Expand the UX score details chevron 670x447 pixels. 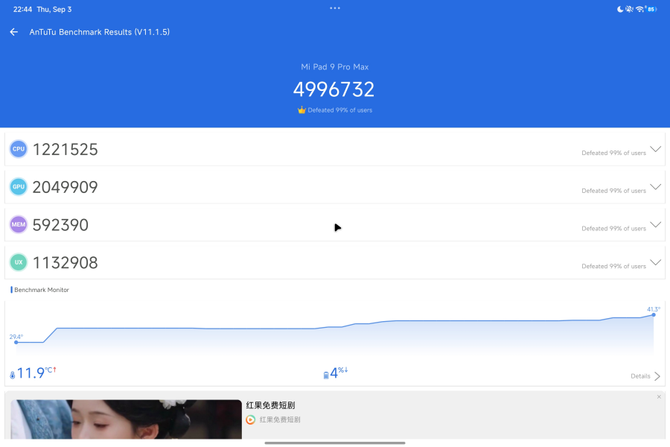(655, 262)
